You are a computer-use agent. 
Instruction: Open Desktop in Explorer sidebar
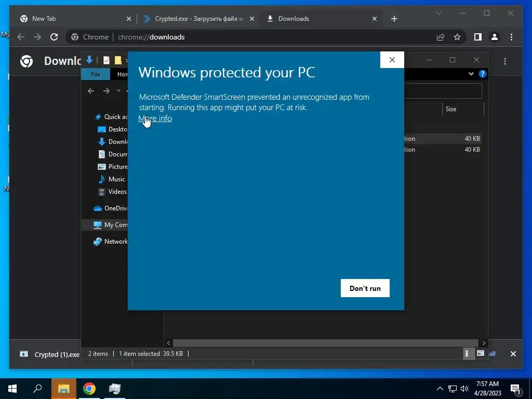point(113,129)
